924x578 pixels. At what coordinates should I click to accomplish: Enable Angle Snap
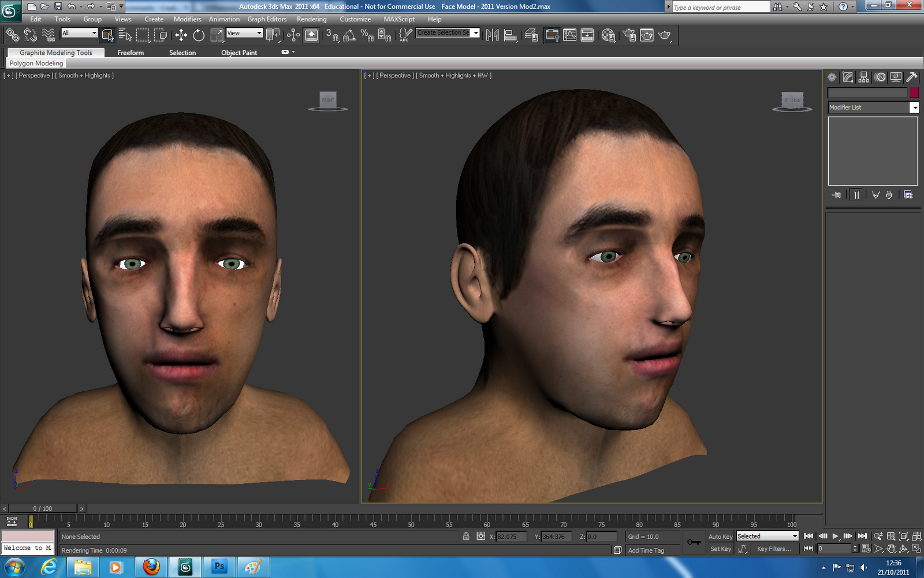pyautogui.click(x=348, y=35)
